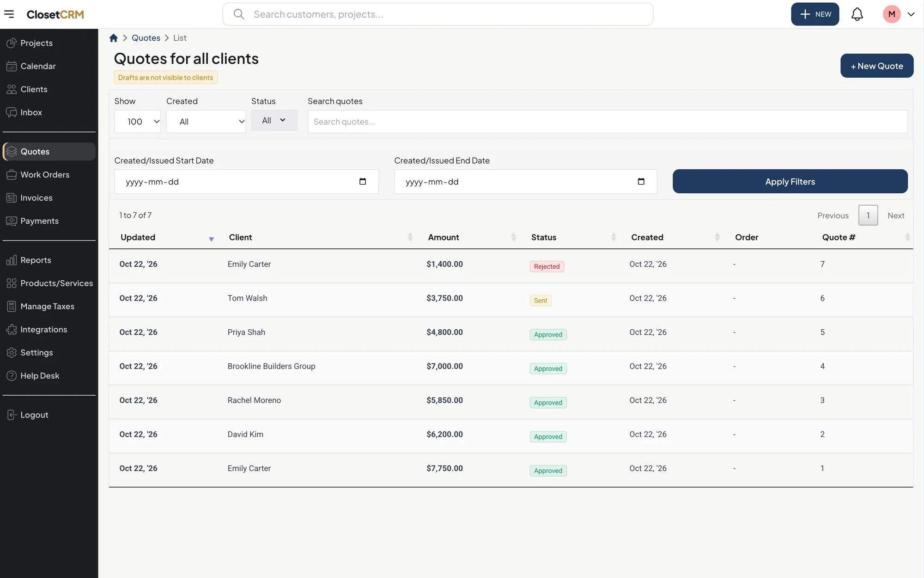Viewport: 924px width, 578px height.
Task: Open the end date calendar picker icon
Action: point(641,181)
